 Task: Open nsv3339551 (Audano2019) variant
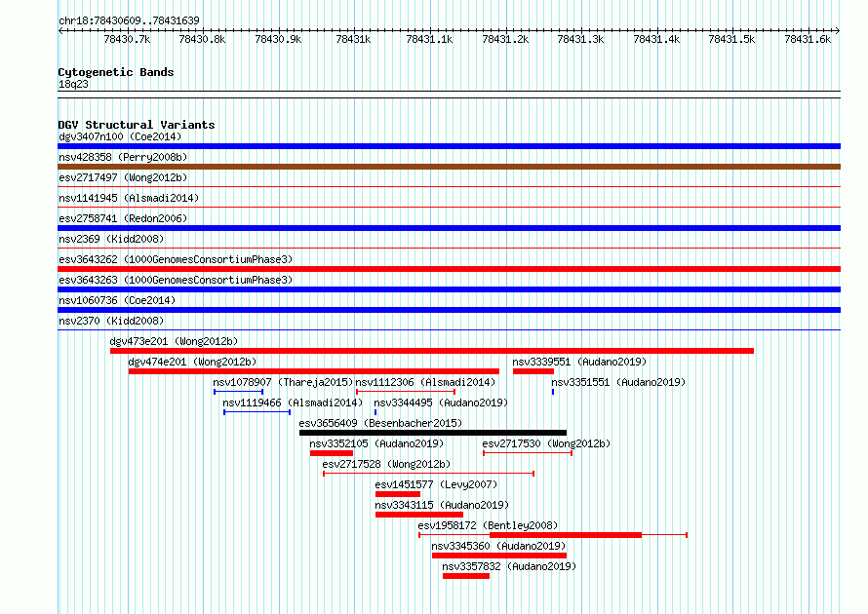[579, 362]
